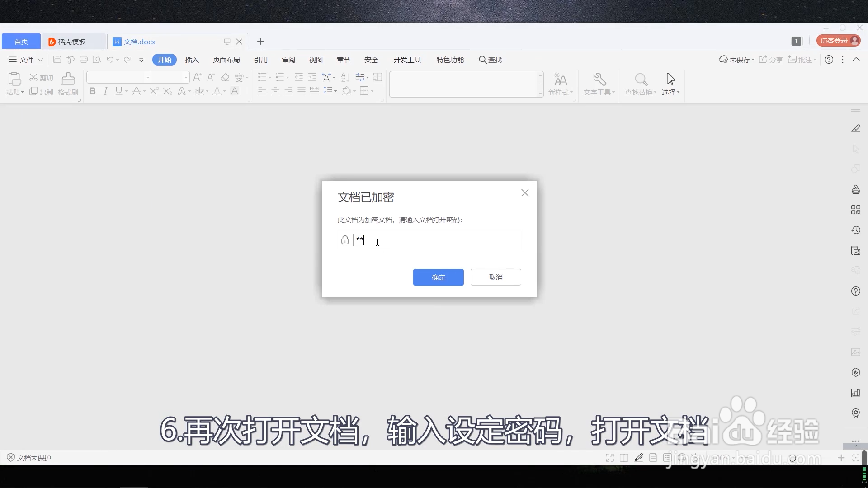Click the 查找 search button
Viewport: 868px width, 488px height.
coord(491,60)
